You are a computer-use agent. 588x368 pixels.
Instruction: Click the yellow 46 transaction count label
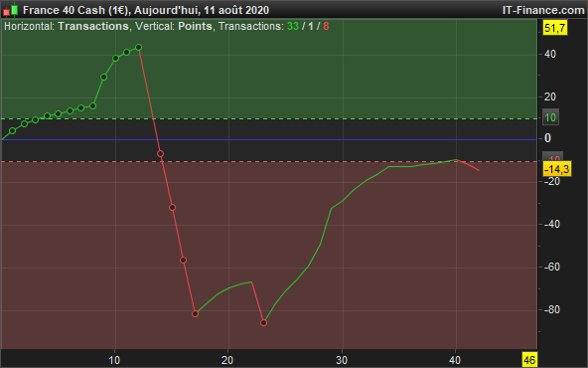tap(529, 360)
